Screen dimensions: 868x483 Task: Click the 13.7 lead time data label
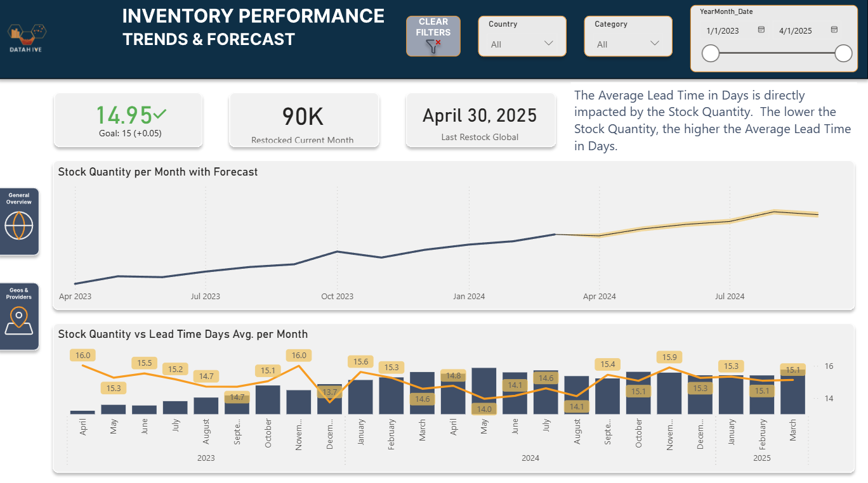(331, 392)
